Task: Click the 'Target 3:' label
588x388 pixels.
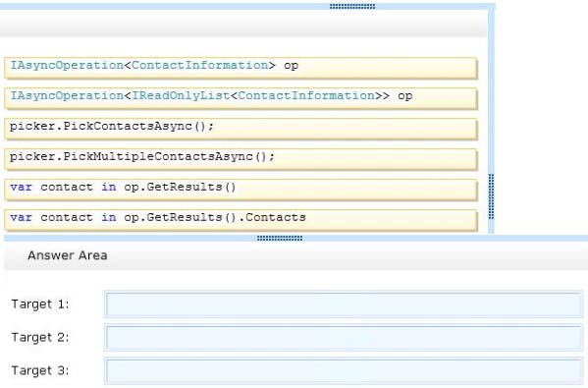Action: 40,370
